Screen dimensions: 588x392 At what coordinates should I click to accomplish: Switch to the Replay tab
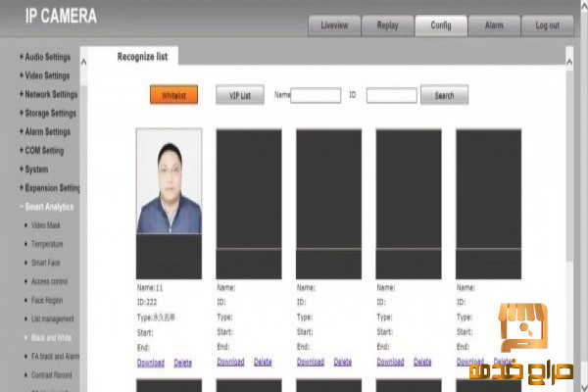(387, 25)
